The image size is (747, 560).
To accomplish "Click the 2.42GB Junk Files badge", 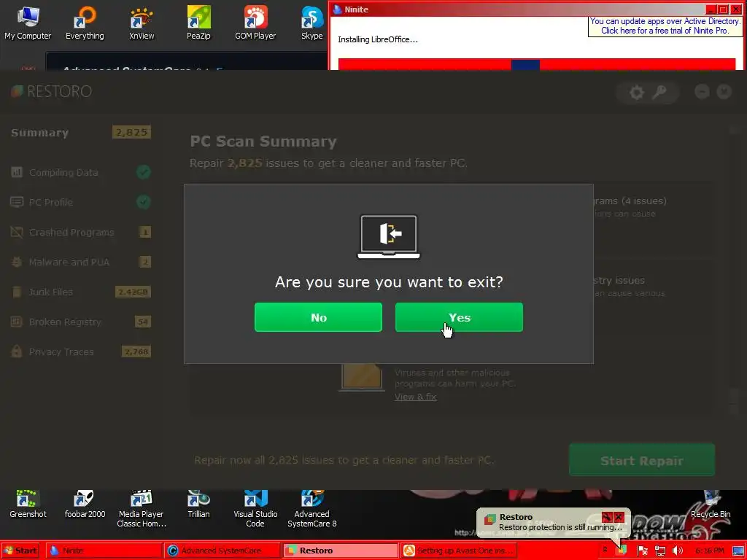I will tap(133, 292).
